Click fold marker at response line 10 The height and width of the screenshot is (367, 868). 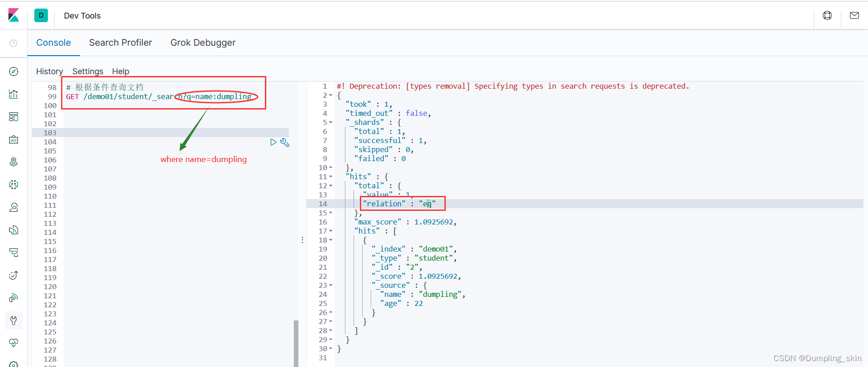tap(331, 167)
